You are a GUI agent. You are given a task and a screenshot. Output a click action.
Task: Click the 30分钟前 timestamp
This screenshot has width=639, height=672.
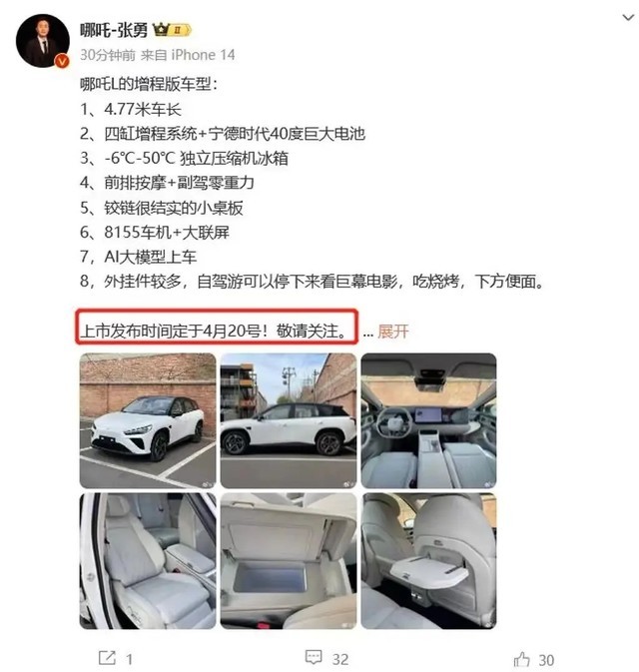pyautogui.click(x=108, y=55)
